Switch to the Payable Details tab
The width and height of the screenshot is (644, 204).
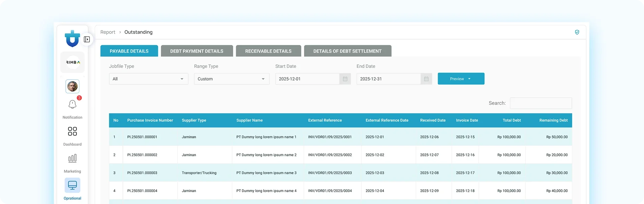point(129,51)
